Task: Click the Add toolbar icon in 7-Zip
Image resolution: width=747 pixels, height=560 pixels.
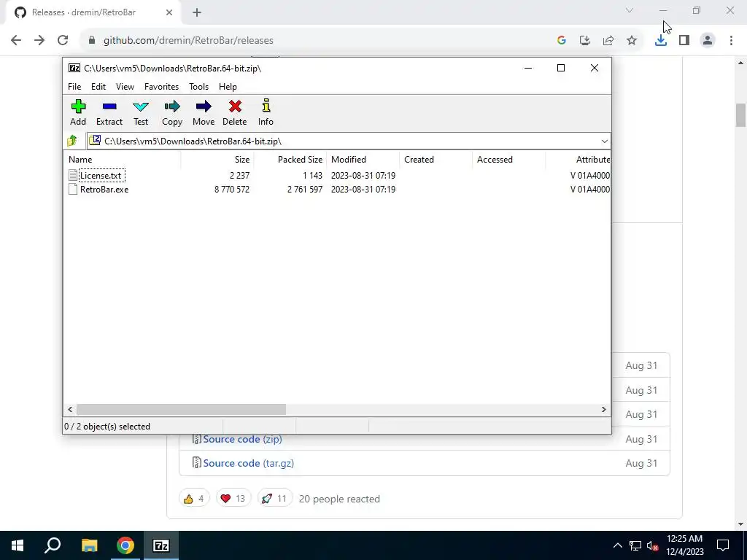Action: pos(78,112)
